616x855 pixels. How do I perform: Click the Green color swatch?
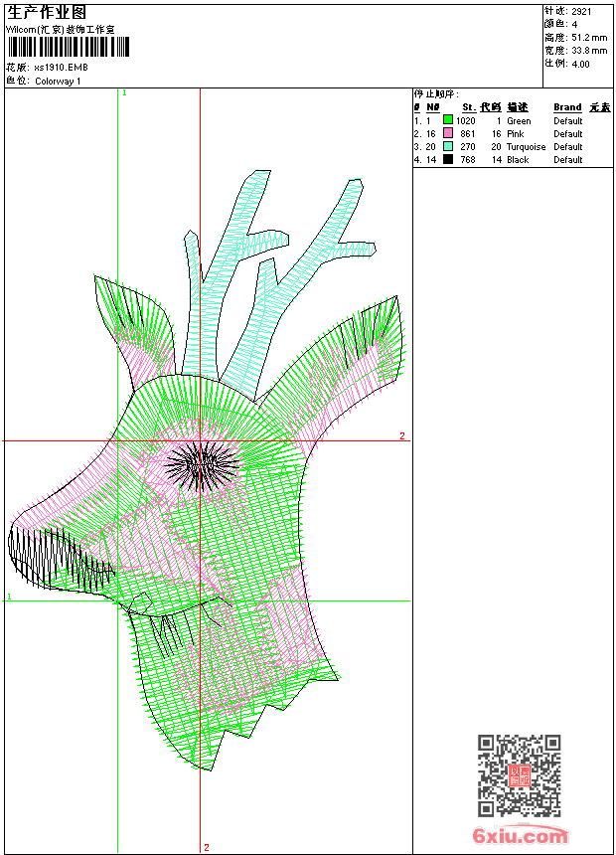coord(448,120)
